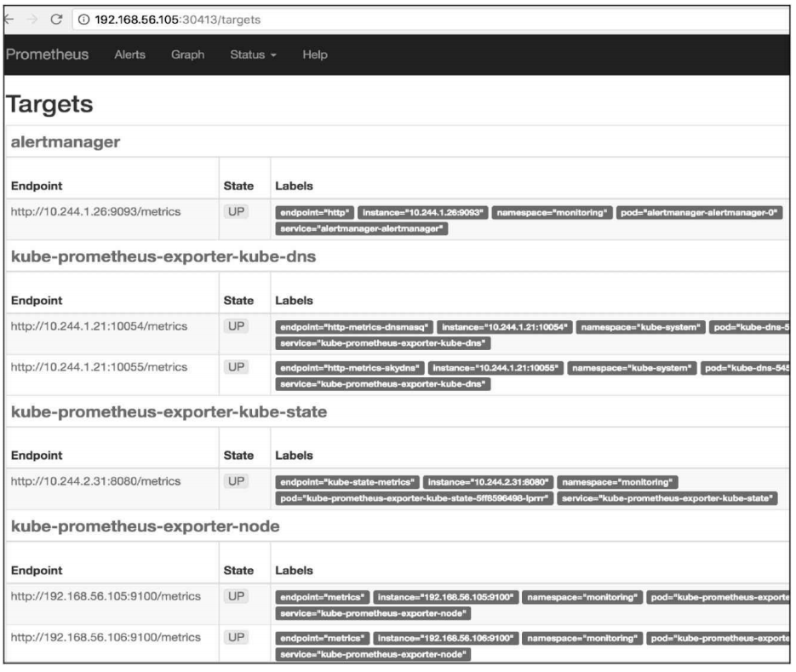Click the service="alertmanager-alertmanager" label
This screenshot has height=672, width=796.
pyautogui.click(x=362, y=229)
